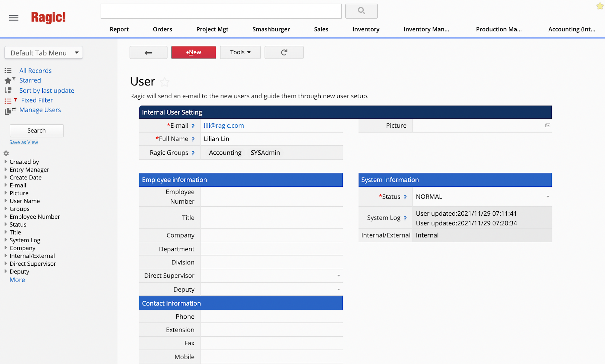Image resolution: width=605 pixels, height=364 pixels.
Task: Open the Sales tab
Action: pos(321,29)
